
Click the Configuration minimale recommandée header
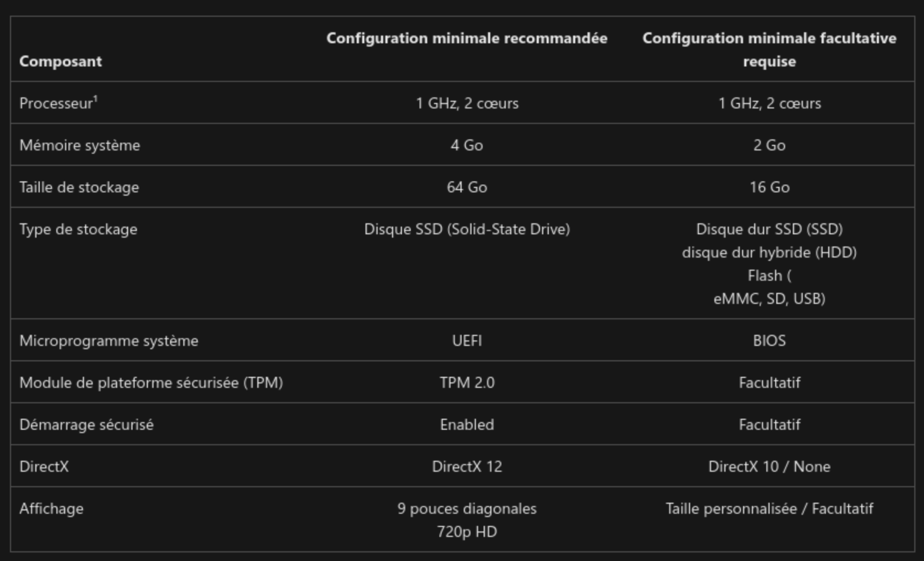(467, 39)
